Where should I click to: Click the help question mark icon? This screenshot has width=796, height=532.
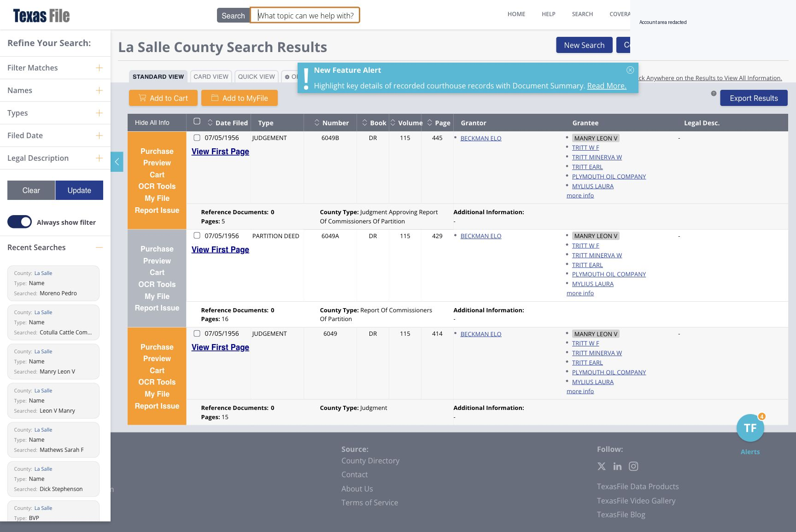click(x=714, y=94)
